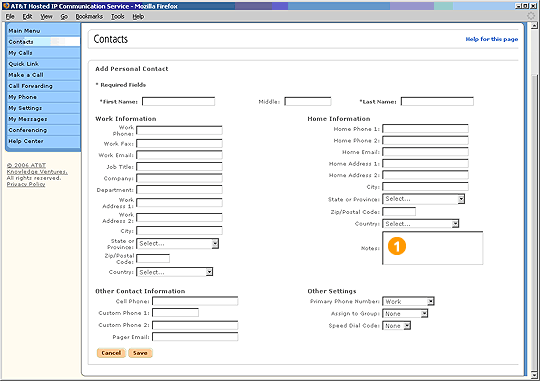Focus the Middle name field
This screenshot has width=540, height=381.
[308, 101]
